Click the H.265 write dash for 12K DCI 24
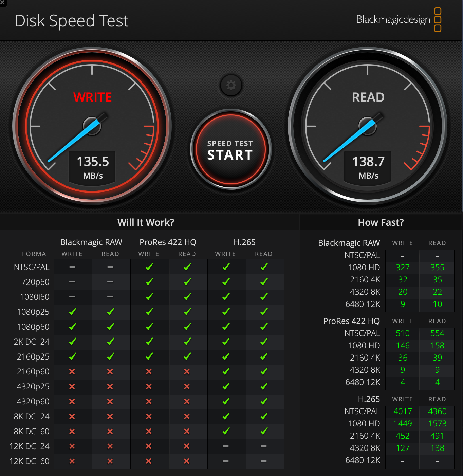Image resolution: width=463 pixels, height=476 pixels. (226, 446)
